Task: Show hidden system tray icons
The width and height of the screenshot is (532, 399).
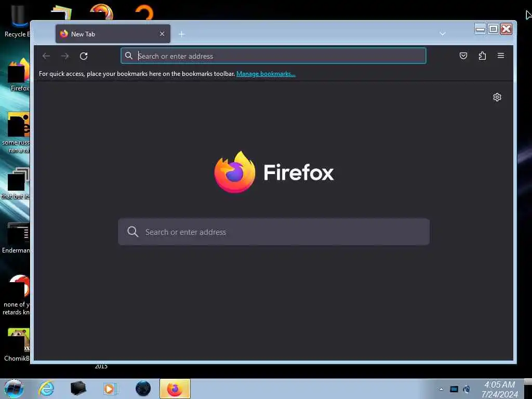Action: coord(441,390)
